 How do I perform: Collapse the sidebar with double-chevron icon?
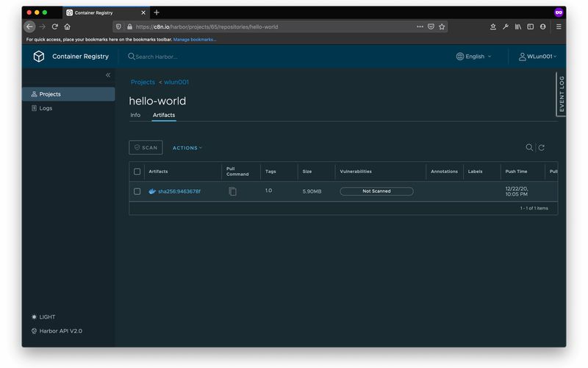tap(108, 75)
